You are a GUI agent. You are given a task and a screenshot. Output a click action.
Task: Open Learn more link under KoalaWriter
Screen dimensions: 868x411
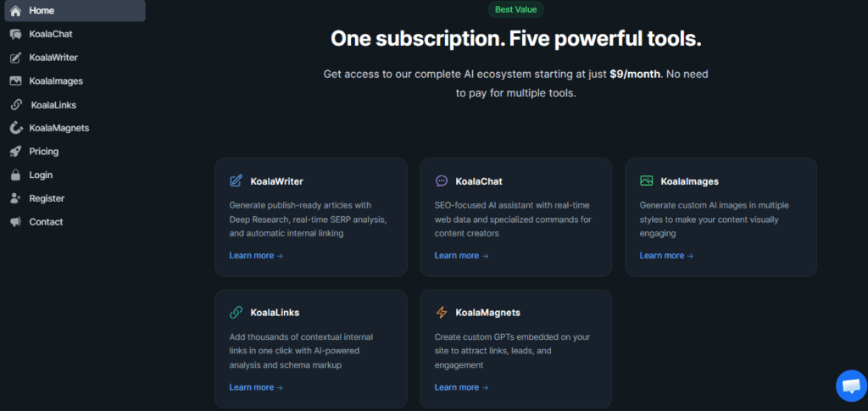pyautogui.click(x=256, y=256)
